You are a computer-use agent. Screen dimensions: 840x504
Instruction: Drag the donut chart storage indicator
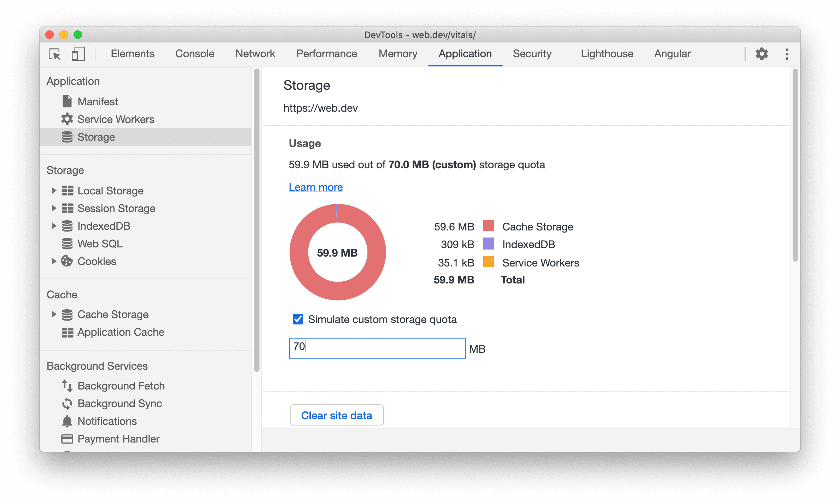(x=338, y=253)
